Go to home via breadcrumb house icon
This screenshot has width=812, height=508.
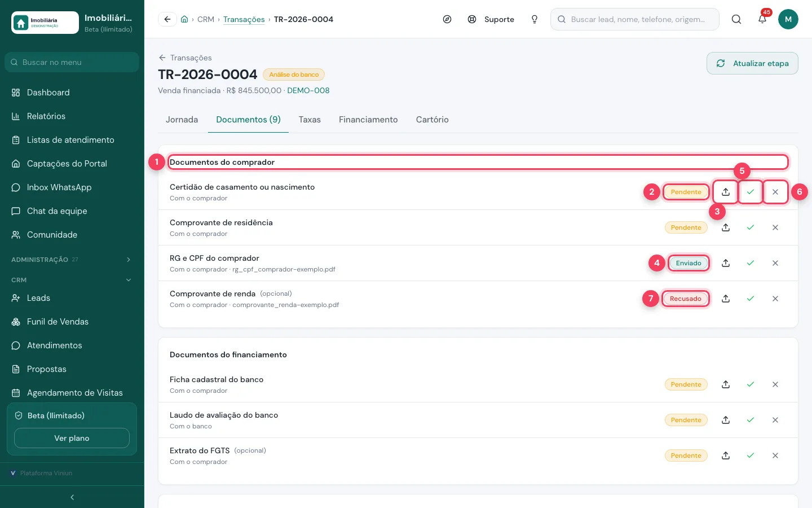[184, 19]
